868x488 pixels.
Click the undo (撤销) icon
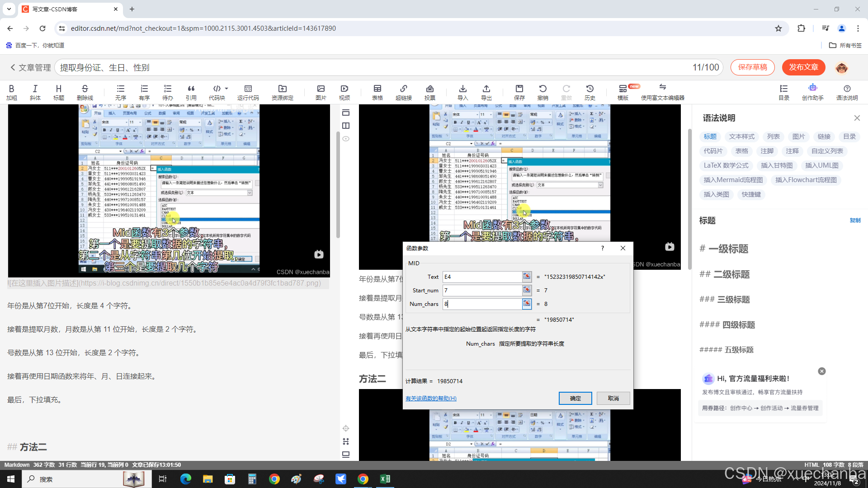542,92
